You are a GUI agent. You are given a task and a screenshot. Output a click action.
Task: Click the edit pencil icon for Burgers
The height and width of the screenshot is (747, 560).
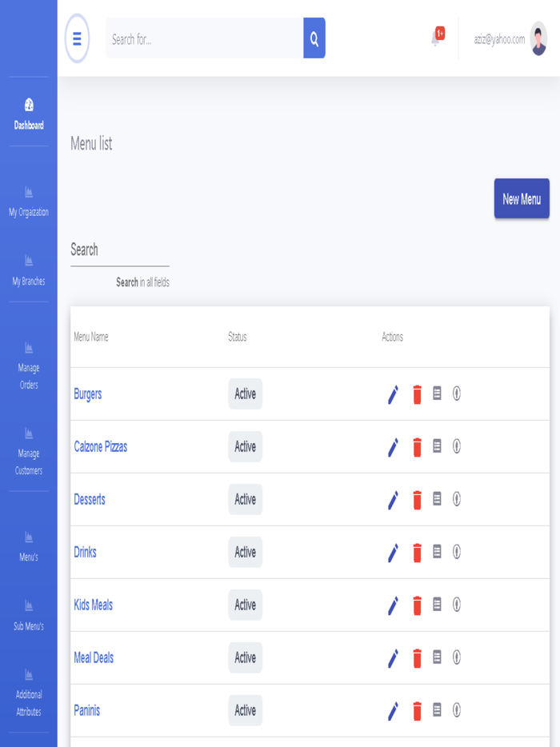[x=392, y=393]
